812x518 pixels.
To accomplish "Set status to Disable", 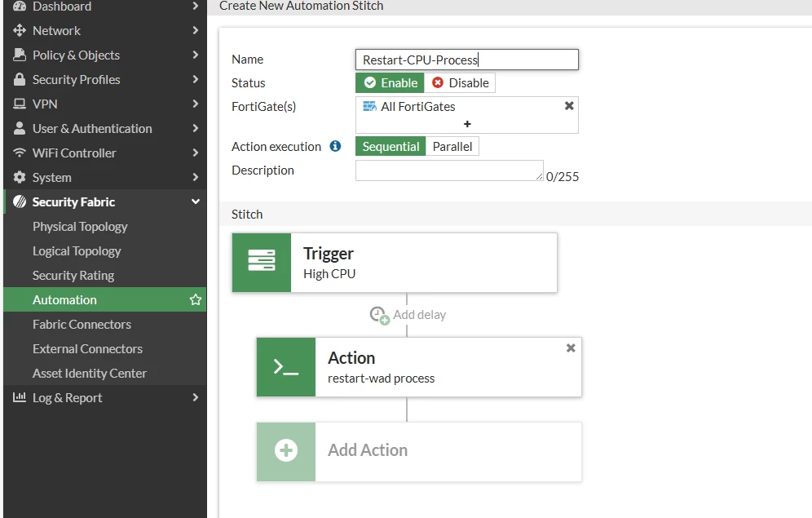I will (x=460, y=83).
